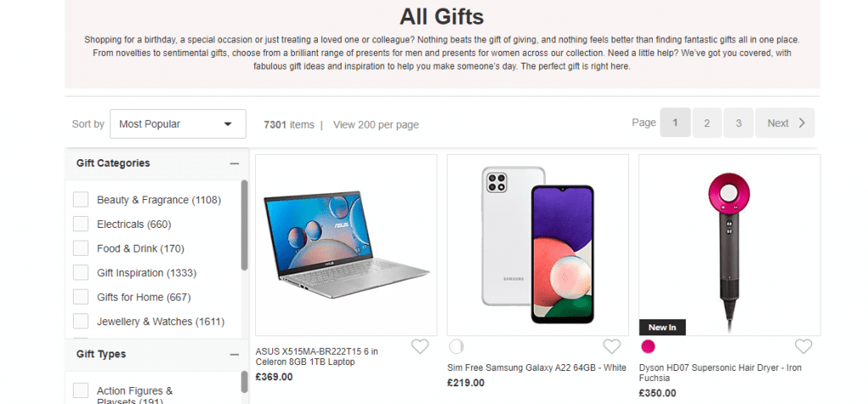Viewport: 868px width, 404px height.
Task: Add ASUS laptop to wishlist heart
Action: [x=420, y=346]
